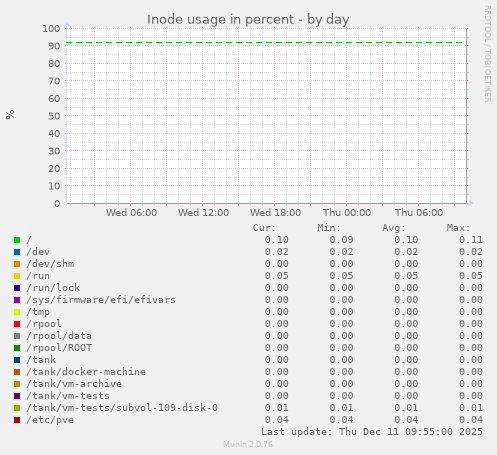Click the Cur value 0.10 for /

(x=277, y=240)
